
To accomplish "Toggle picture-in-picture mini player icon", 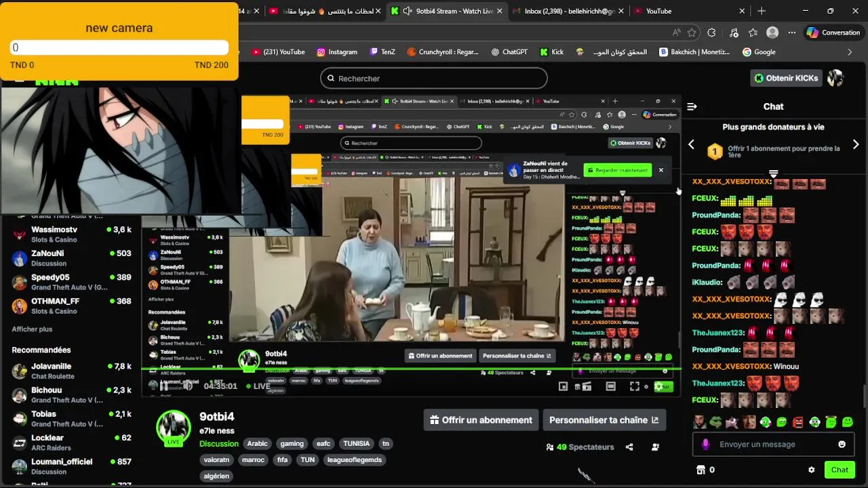I will pos(563,386).
